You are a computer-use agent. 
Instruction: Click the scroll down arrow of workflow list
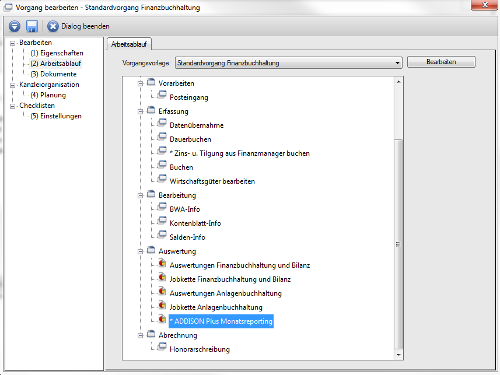(398, 355)
